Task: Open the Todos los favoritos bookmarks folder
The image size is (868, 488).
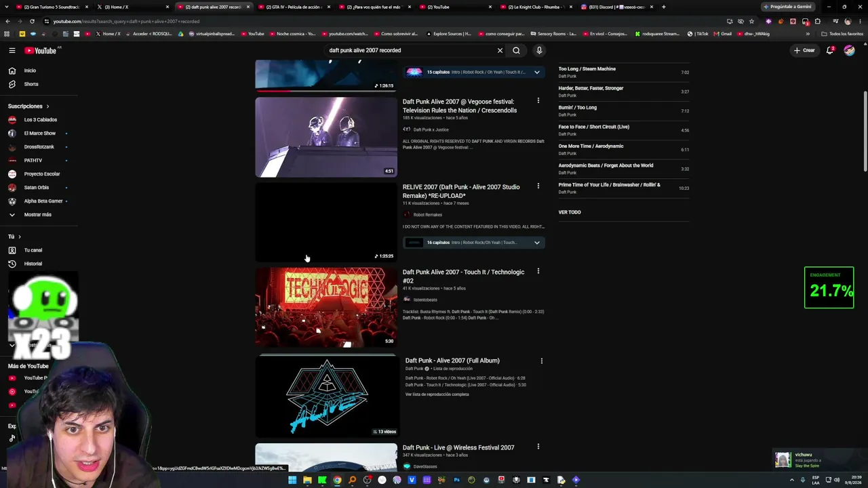Action: click(x=842, y=34)
